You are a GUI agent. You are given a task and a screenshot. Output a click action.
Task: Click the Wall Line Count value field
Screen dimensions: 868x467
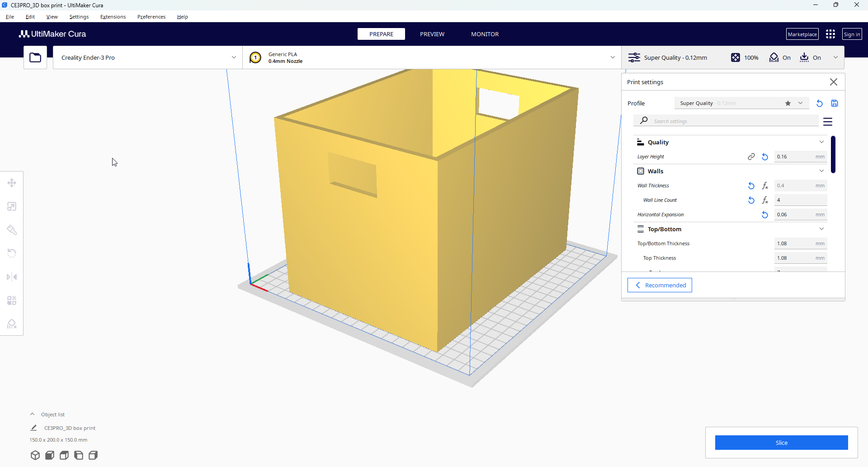801,200
